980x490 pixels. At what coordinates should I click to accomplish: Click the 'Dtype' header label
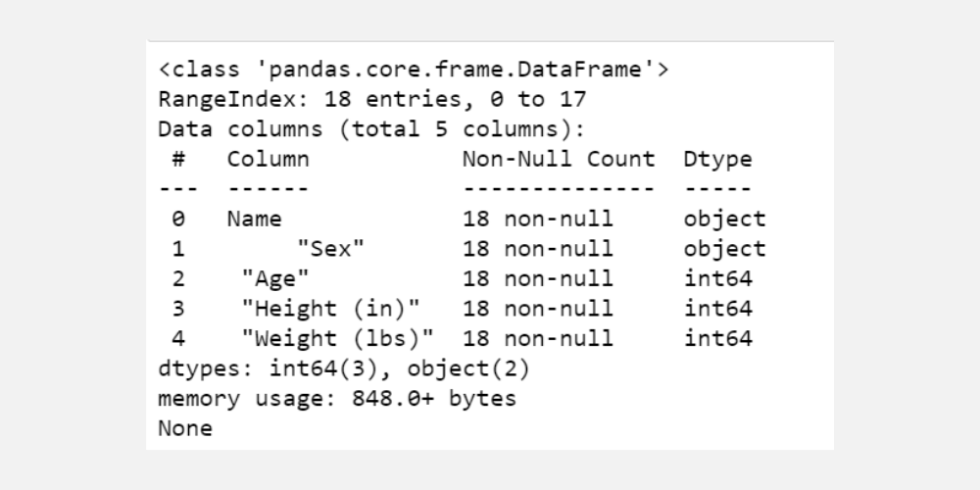click(717, 159)
